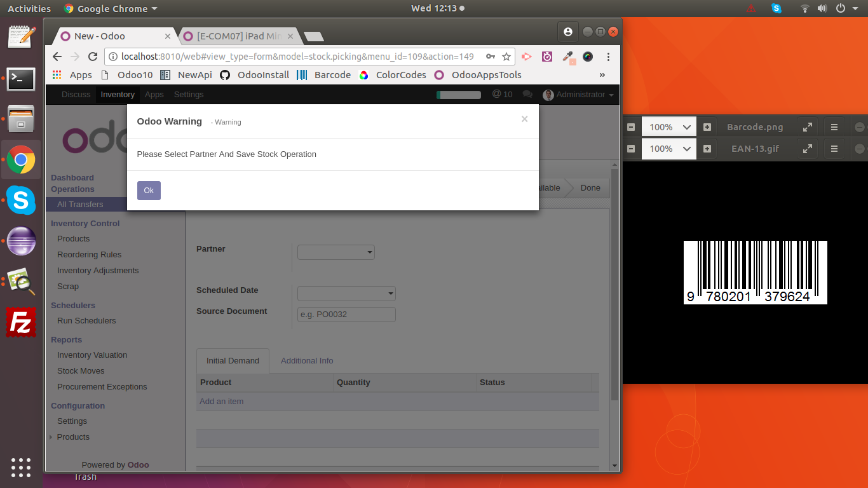
Task: Zoom out EAN-13.gif with minus
Action: pyautogui.click(x=631, y=149)
